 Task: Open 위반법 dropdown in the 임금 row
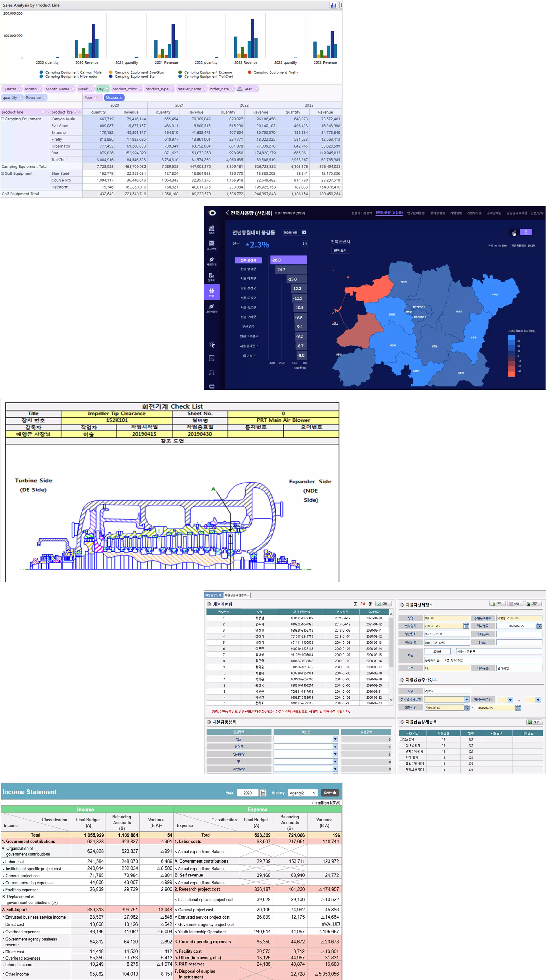click(305, 739)
